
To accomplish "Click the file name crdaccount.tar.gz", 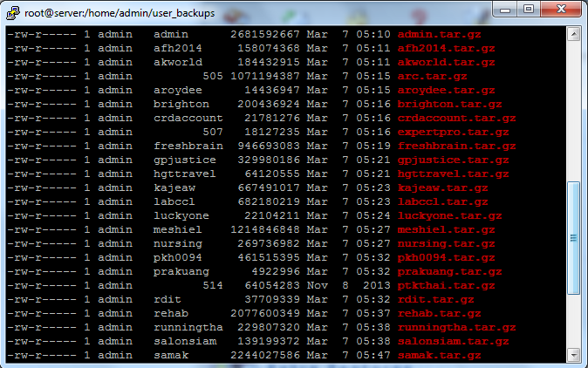I will point(456,118).
